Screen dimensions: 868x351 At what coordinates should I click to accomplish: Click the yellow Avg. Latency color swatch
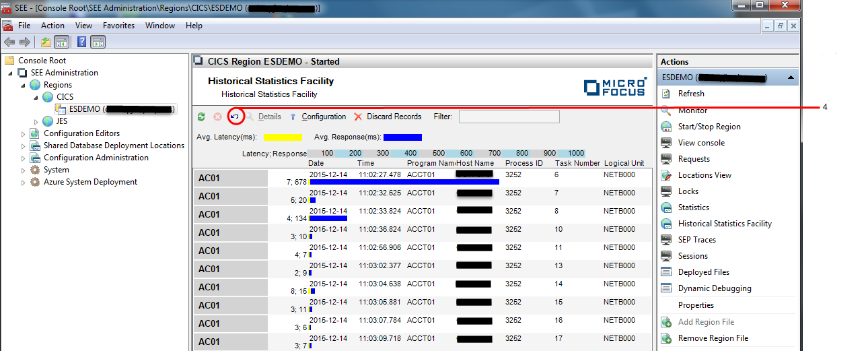[x=283, y=137]
